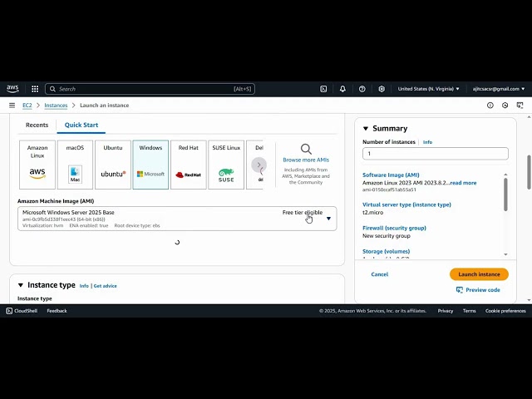This screenshot has width=532, height=399.
Task: Click the Browse more AMIs link
Action: tap(306, 160)
